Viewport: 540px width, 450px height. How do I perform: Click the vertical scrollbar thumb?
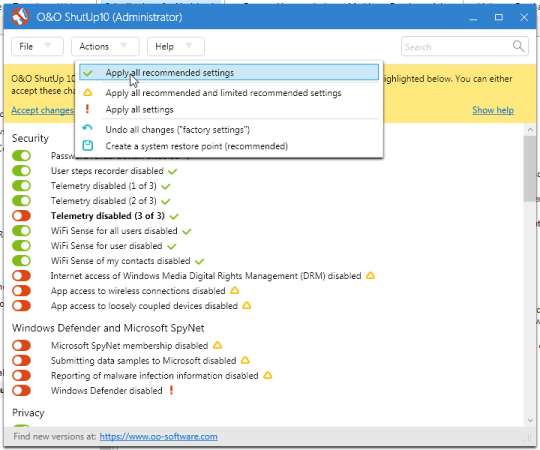tap(529, 169)
